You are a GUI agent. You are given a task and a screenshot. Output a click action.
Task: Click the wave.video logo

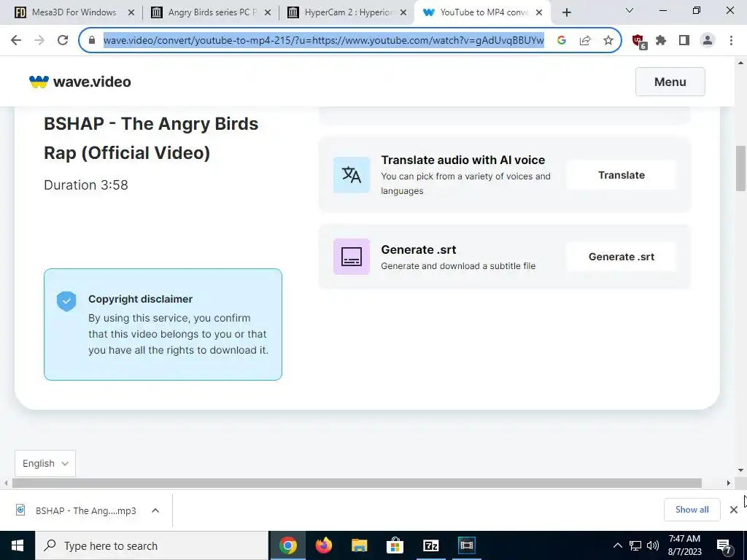point(80,82)
